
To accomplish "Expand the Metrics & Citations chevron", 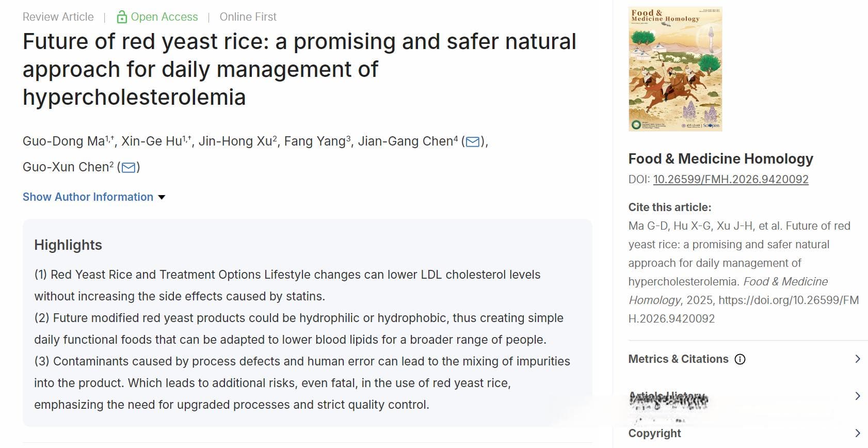I will 858,359.
